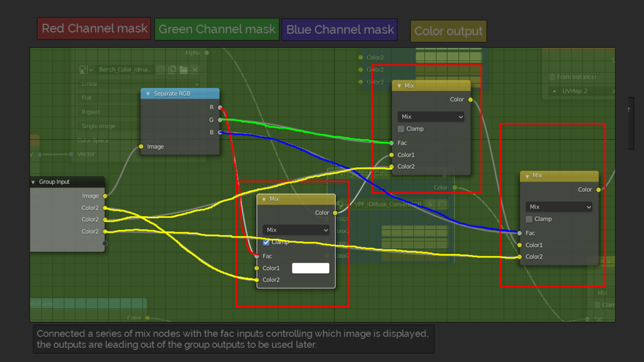The width and height of the screenshot is (644, 362).
Task: Enable Clamp on the top Mix node
Action: pos(401,129)
